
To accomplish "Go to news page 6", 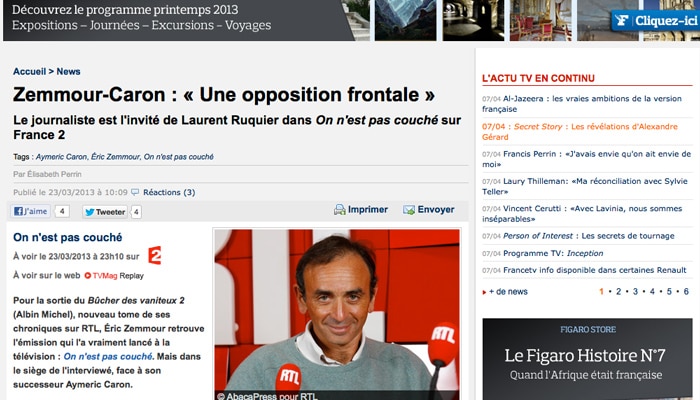I will (686, 292).
